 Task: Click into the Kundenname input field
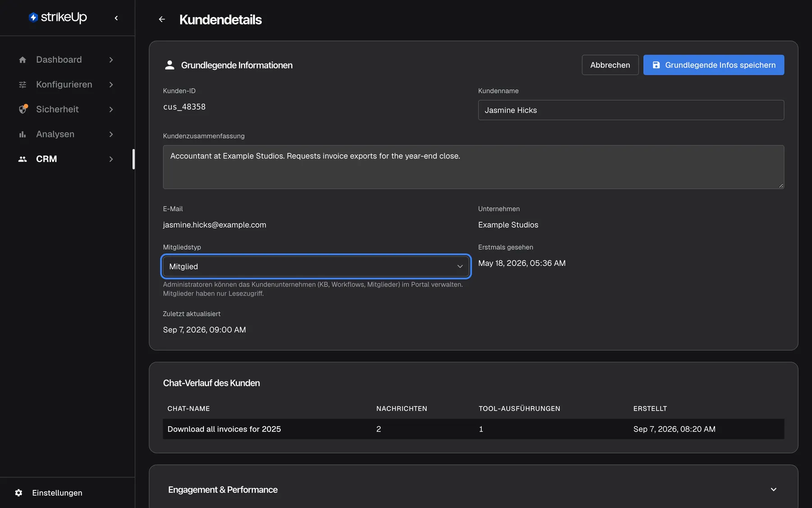[x=631, y=110]
